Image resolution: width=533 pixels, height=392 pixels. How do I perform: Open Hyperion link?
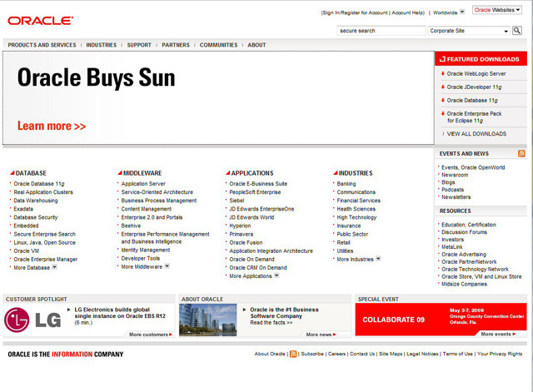[x=240, y=226]
